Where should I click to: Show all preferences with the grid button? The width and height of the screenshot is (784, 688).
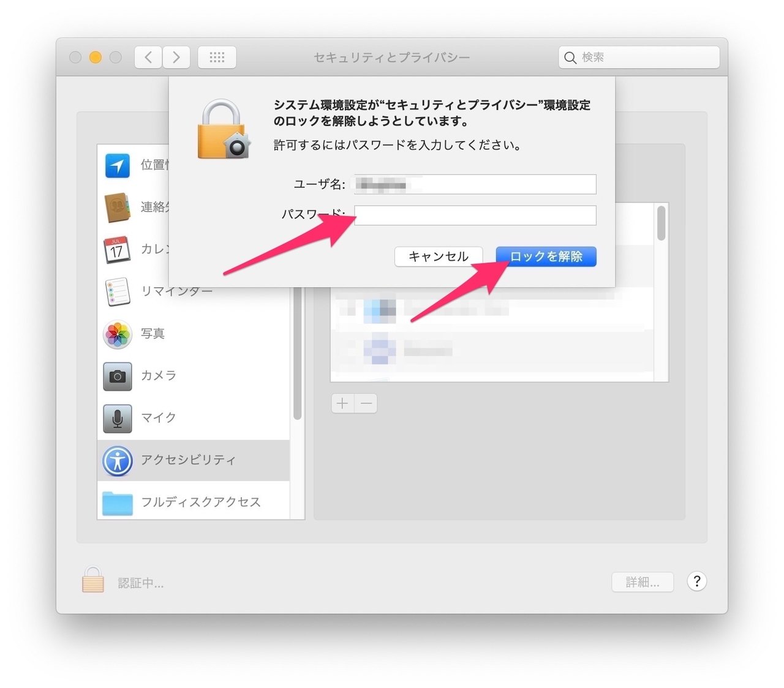click(217, 57)
